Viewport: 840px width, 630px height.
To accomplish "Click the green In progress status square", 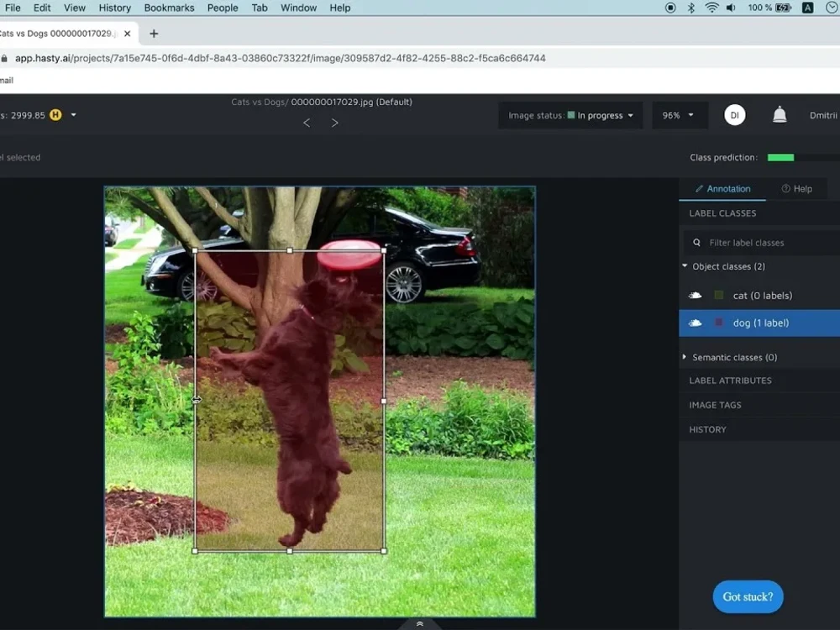I will (x=571, y=114).
